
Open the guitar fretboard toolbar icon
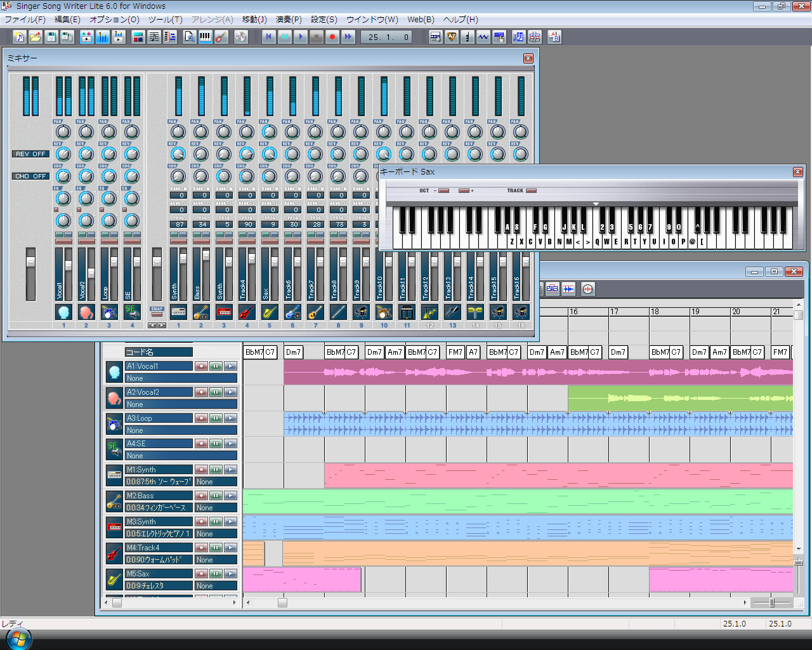point(221,37)
